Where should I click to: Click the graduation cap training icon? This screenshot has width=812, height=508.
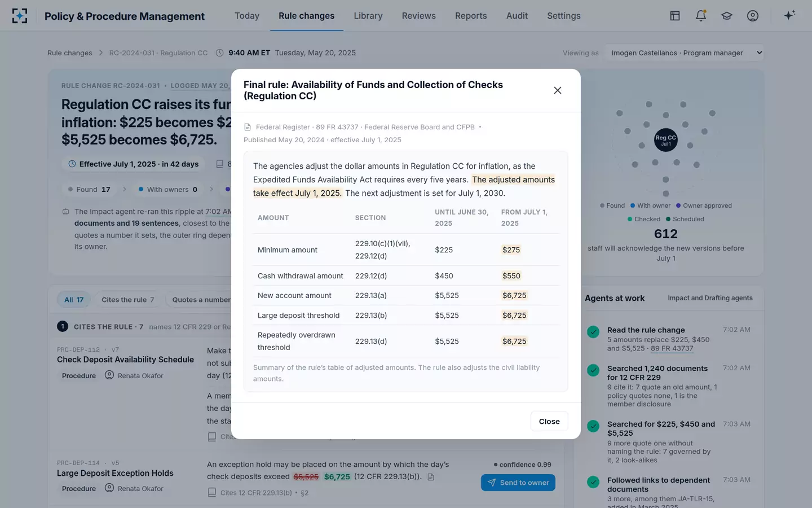[727, 16]
